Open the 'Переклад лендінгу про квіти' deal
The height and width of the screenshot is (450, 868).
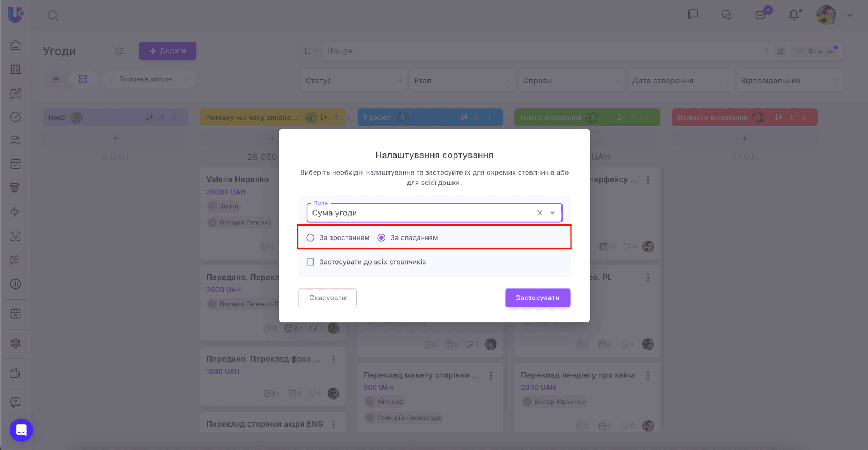578,375
